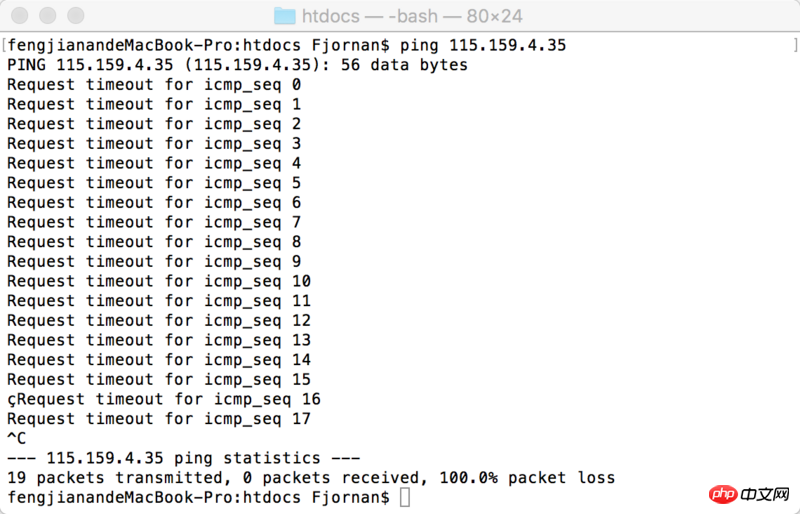Click the window title htdocs — -bash — 80×24
800x514 pixels.
412,16
